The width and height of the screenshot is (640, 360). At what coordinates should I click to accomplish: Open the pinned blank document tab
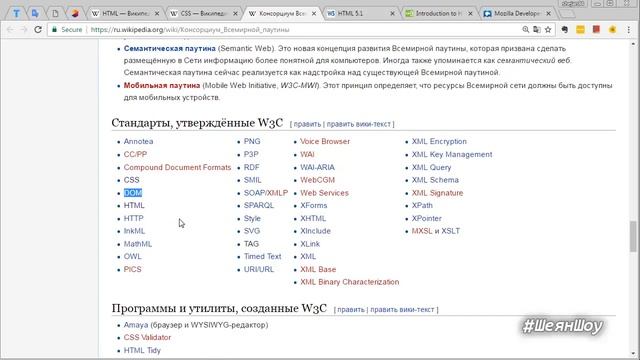click(55, 13)
